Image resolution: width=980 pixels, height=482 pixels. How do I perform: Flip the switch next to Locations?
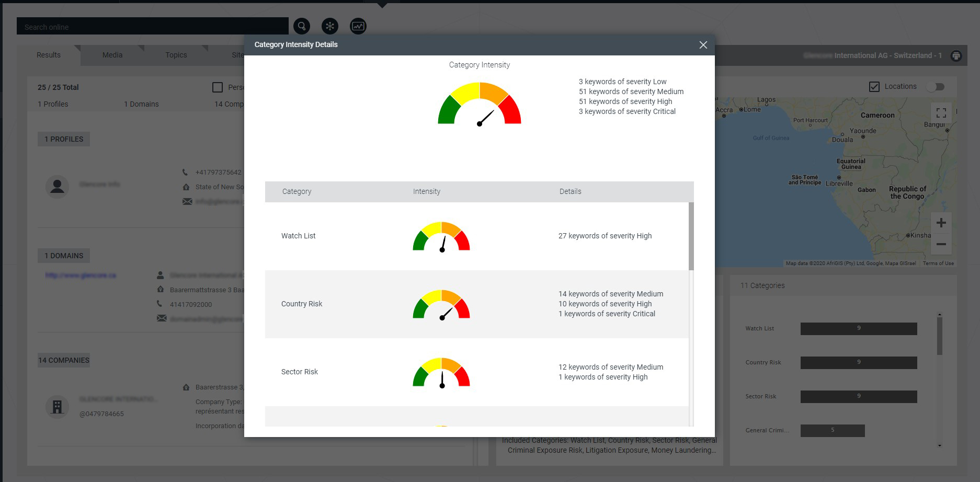coord(936,87)
